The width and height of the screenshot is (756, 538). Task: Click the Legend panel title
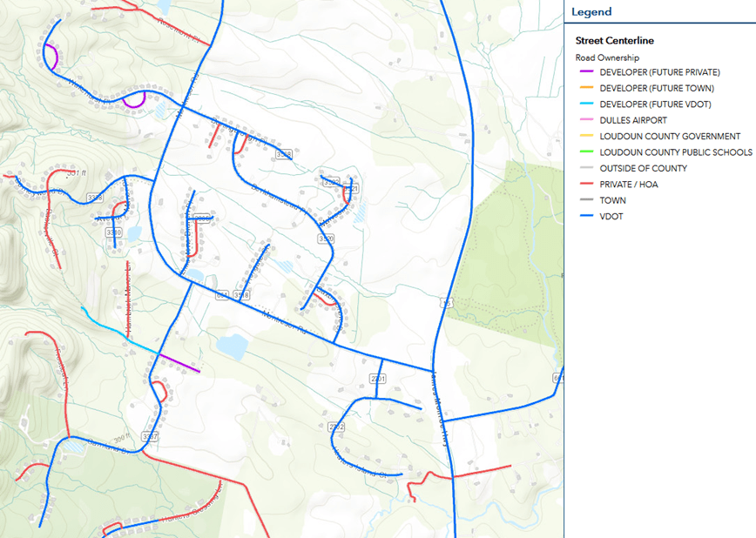pos(591,11)
